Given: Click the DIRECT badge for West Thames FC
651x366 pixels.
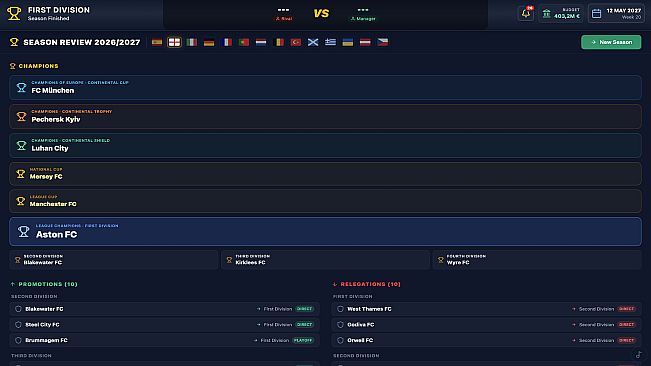Looking at the screenshot, I should tap(627, 309).
